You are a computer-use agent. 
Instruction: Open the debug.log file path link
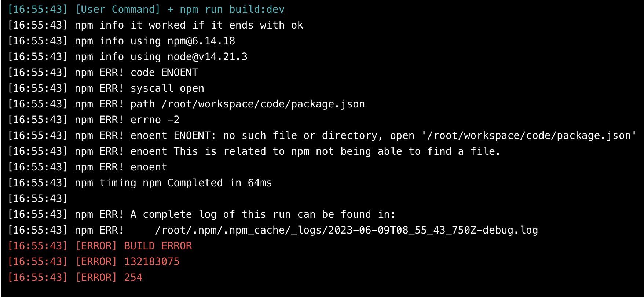tap(347, 230)
